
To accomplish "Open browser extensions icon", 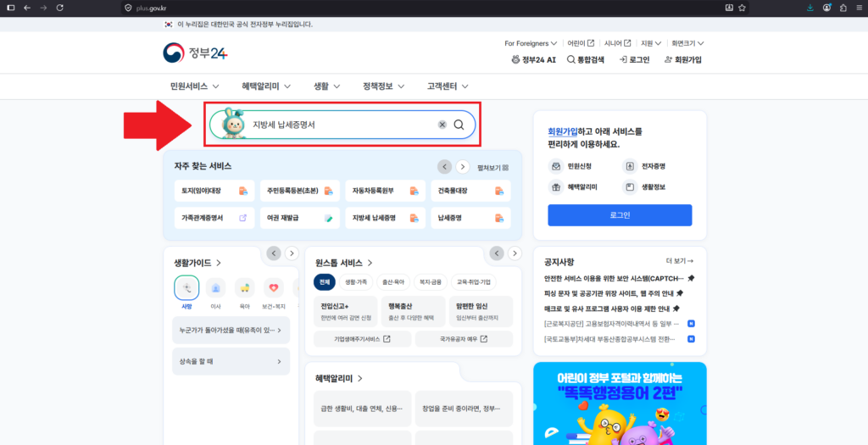I will (843, 8).
